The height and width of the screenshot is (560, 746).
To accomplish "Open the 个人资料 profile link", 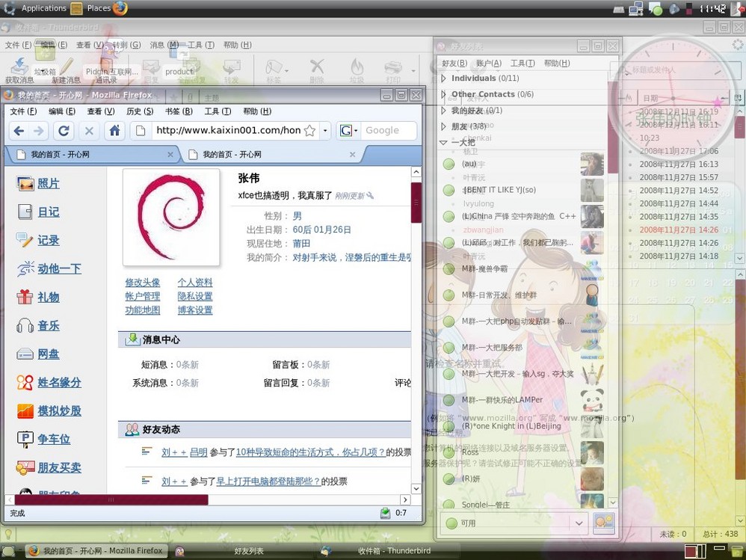I will click(x=195, y=283).
